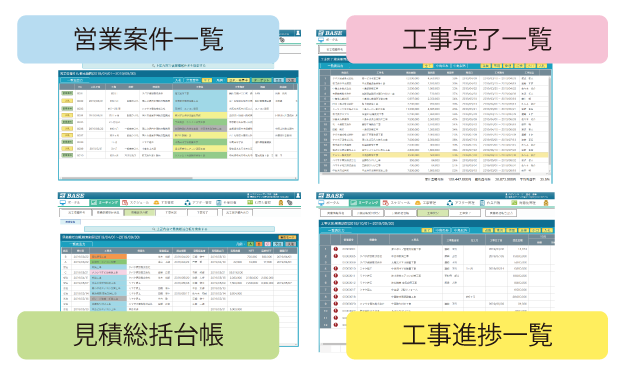The image size is (625, 372).
Task: Click teal search bar above 見積総括台帳 table
Action: [179, 229]
